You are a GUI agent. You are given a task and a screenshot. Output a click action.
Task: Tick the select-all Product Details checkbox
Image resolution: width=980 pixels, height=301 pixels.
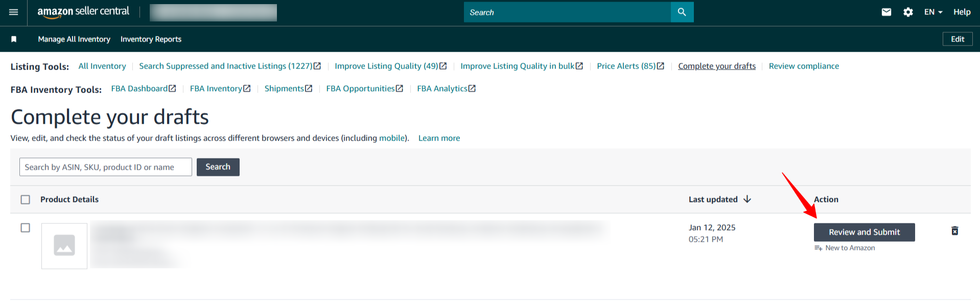pyautogui.click(x=26, y=199)
